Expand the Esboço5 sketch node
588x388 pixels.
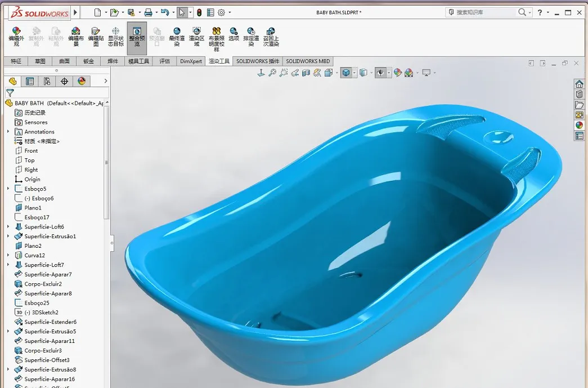point(8,189)
